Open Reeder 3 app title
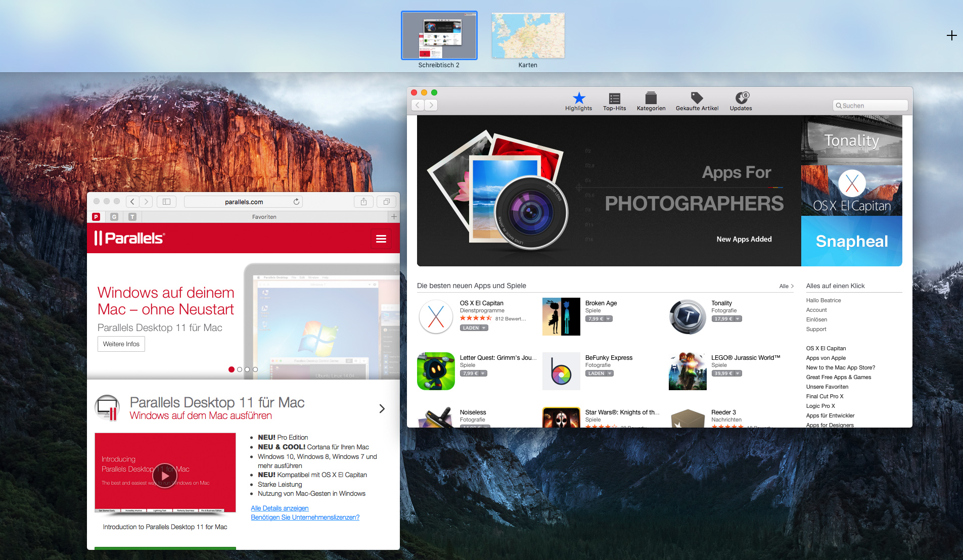The image size is (963, 560). pos(723,412)
